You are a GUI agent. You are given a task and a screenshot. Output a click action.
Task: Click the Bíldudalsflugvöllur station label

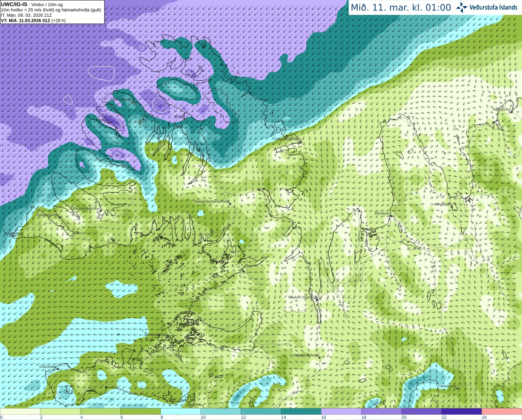[x=85, y=208]
